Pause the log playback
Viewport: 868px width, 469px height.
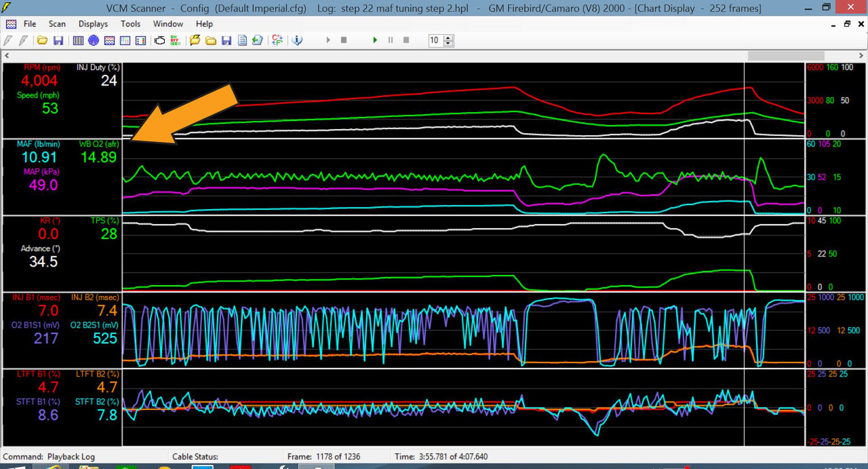pos(390,40)
